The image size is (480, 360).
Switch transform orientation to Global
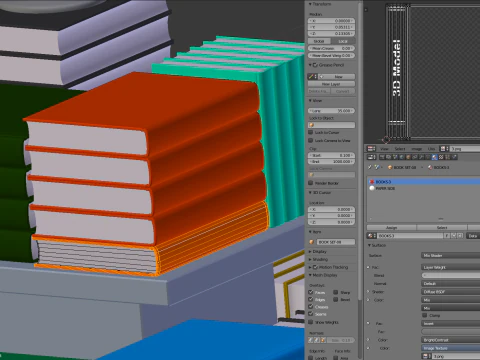click(x=319, y=41)
